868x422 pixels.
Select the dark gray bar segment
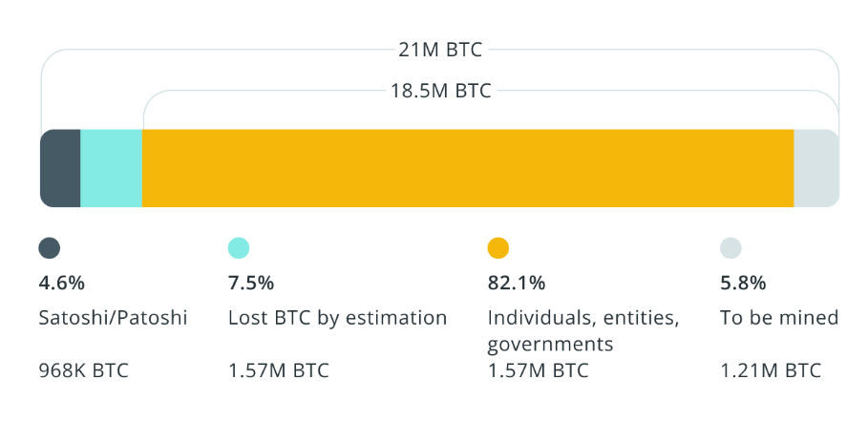(x=60, y=168)
